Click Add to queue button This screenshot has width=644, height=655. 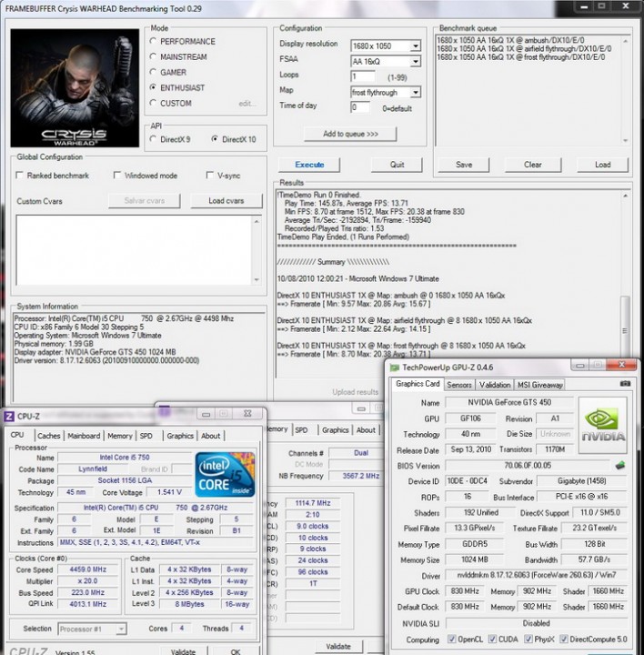[x=350, y=134]
